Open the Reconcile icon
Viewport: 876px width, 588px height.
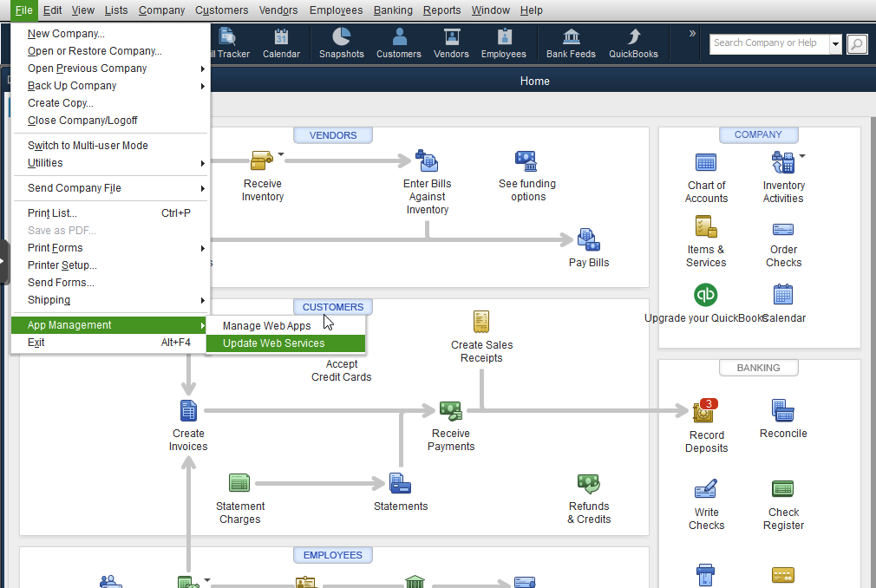pos(782,410)
